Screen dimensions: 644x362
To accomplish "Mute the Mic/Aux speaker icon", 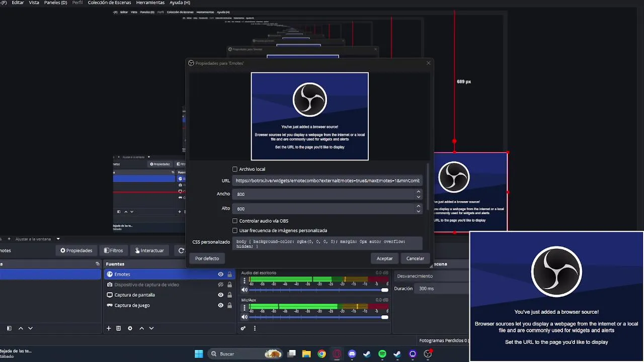I will tap(245, 317).
